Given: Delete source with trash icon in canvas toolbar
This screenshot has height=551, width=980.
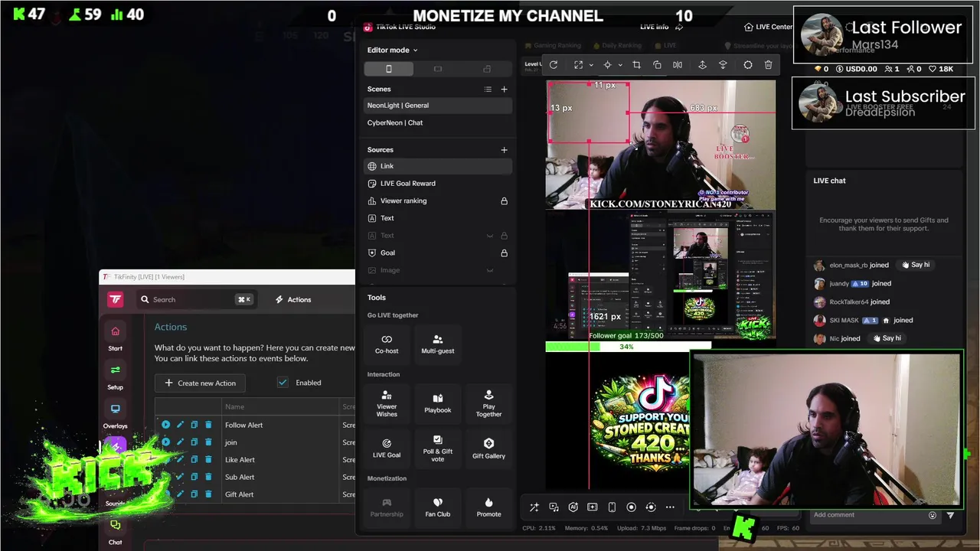Looking at the screenshot, I should (x=769, y=65).
